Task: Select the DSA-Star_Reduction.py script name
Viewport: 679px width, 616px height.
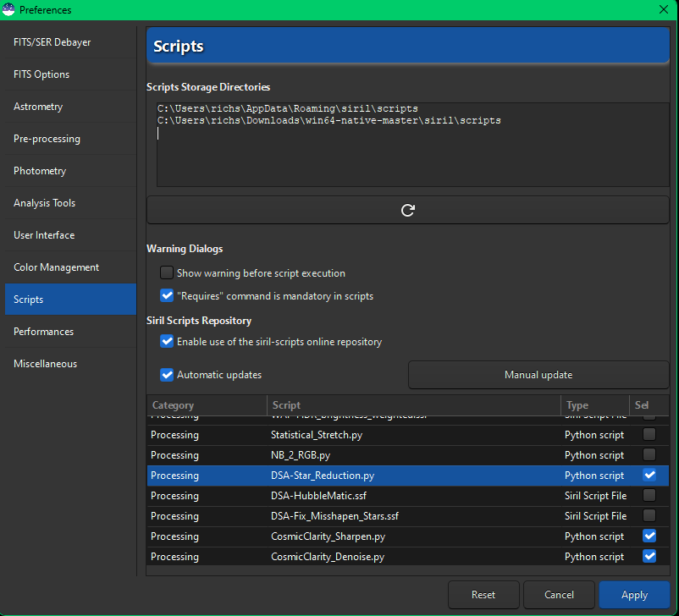Action: pos(323,476)
